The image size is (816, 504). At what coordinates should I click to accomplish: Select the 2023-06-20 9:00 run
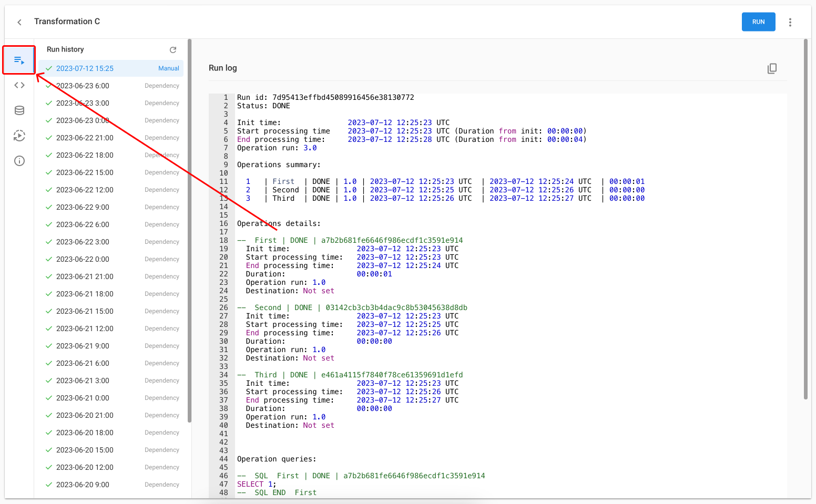[111, 485]
